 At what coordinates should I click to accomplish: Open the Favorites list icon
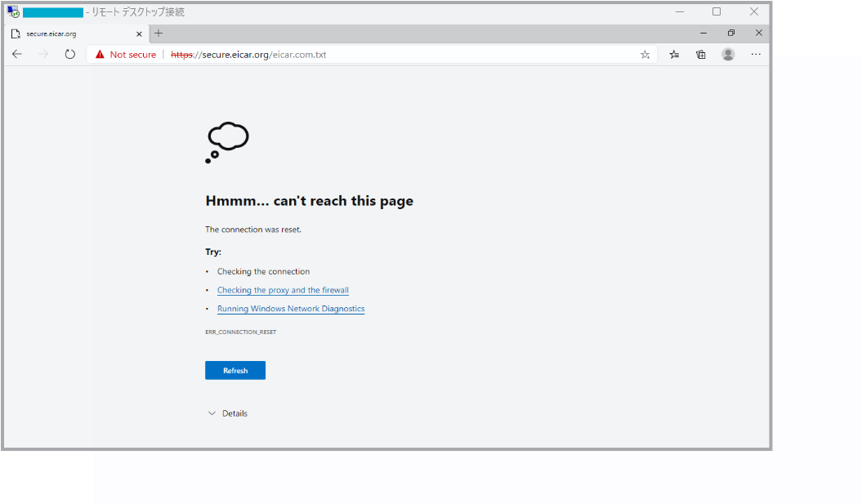pos(674,55)
